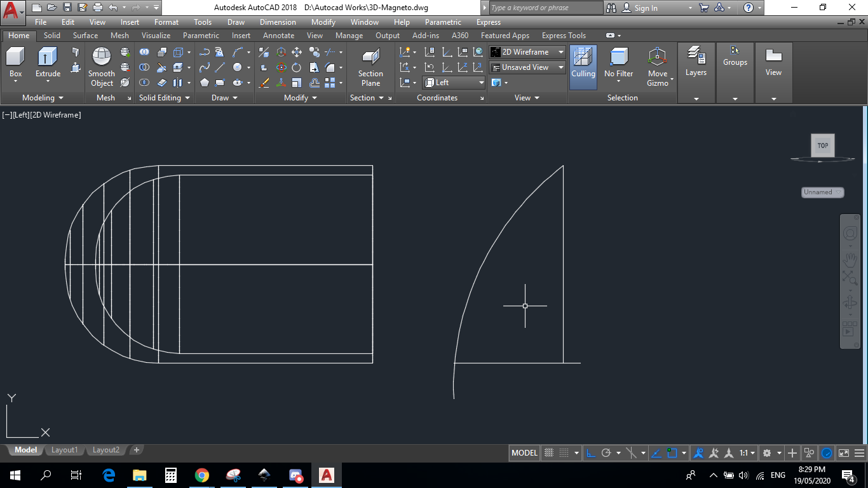Open the Unnamed UCS dropdown below ViewCube
This screenshot has width=868, height=488.
tap(823, 193)
